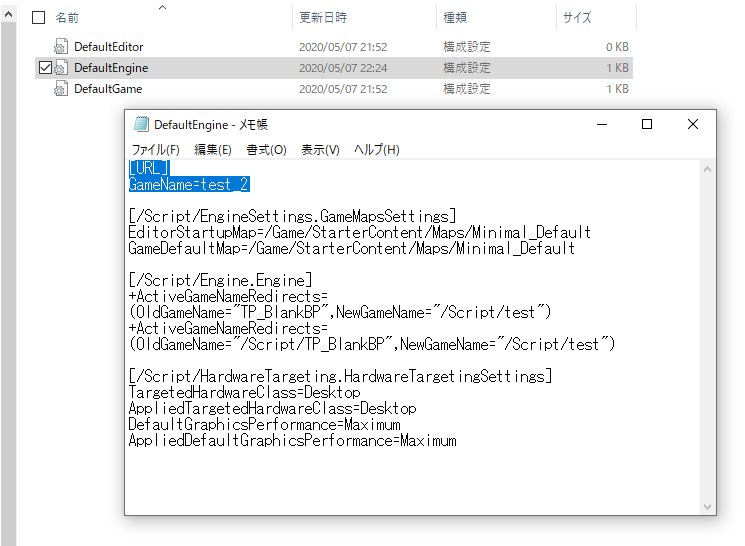The height and width of the screenshot is (546, 745).
Task: Click DefaultEngine's 2020/05/07 22:24 date
Action: [343, 68]
